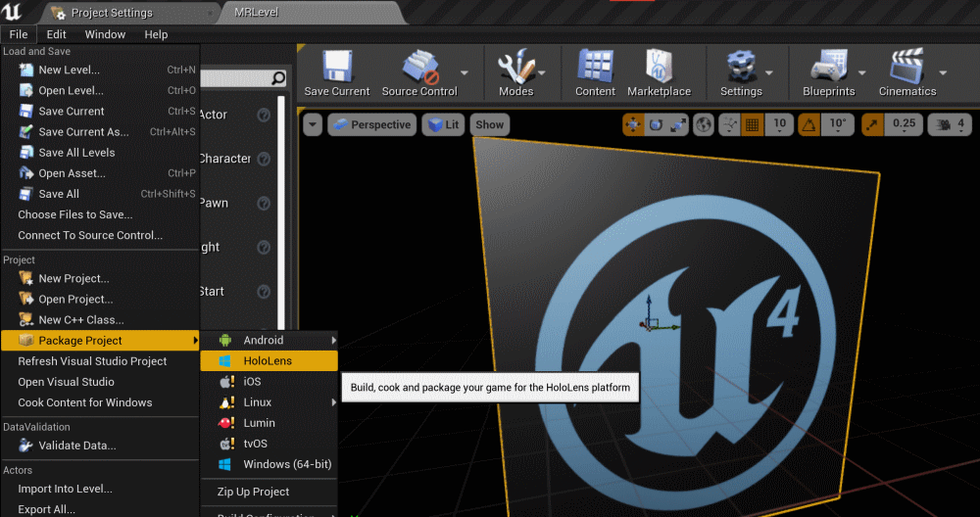The image size is (980, 517).
Task: Select Save All Levels menu entry
Action: pos(100,153)
